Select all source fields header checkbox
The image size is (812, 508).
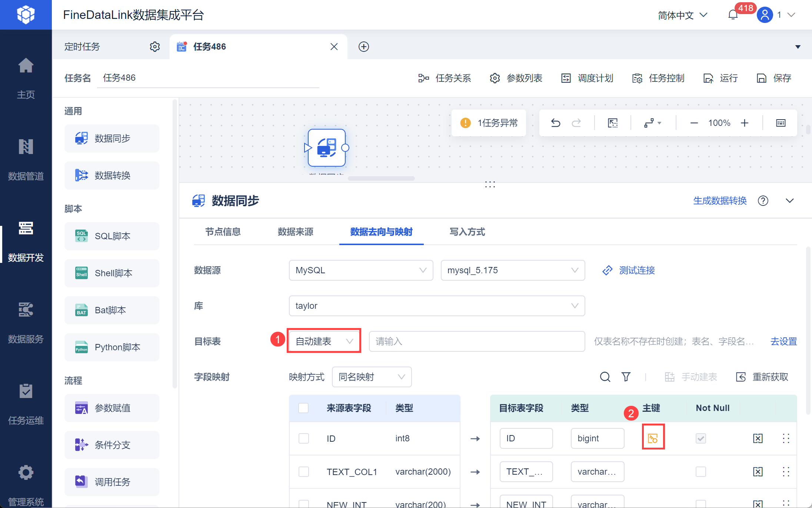click(x=303, y=408)
